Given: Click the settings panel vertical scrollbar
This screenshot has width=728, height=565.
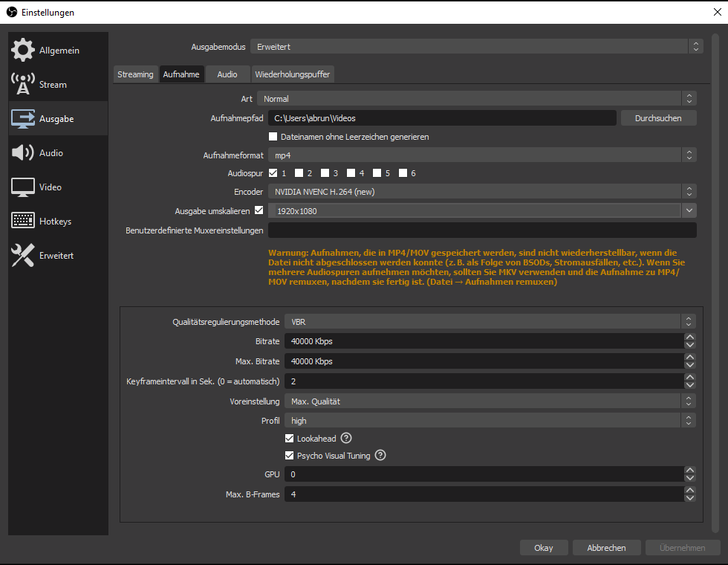Looking at the screenshot, I should click(x=715, y=282).
